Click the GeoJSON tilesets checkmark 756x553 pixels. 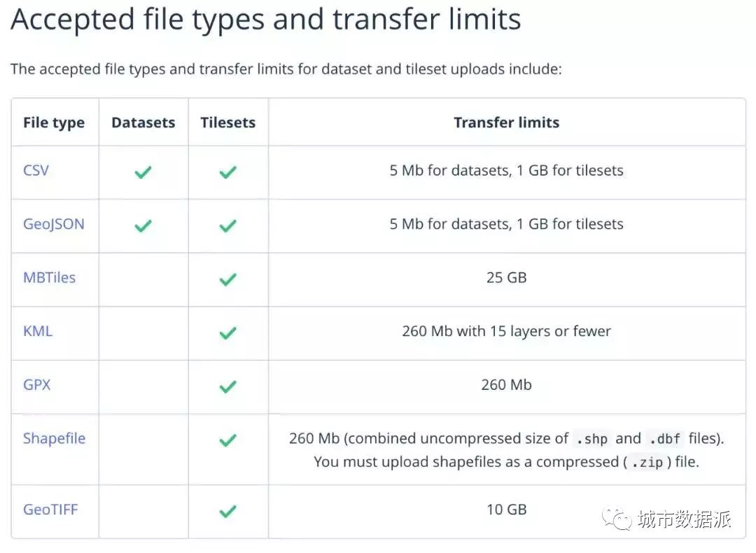click(x=227, y=225)
